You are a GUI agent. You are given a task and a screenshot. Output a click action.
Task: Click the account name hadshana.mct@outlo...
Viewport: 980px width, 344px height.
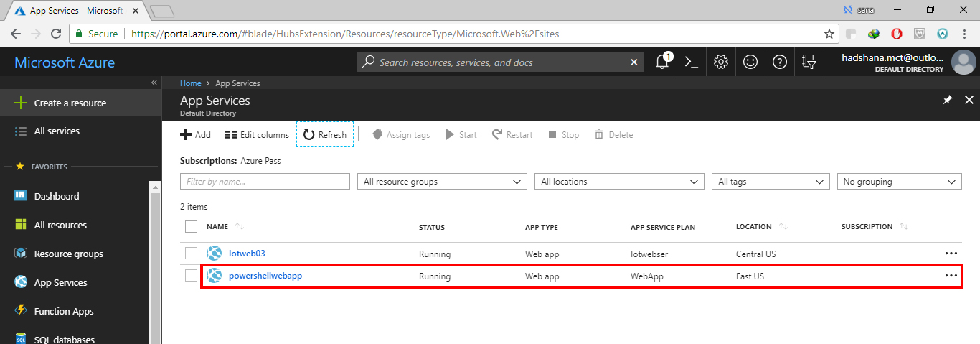[x=892, y=57]
